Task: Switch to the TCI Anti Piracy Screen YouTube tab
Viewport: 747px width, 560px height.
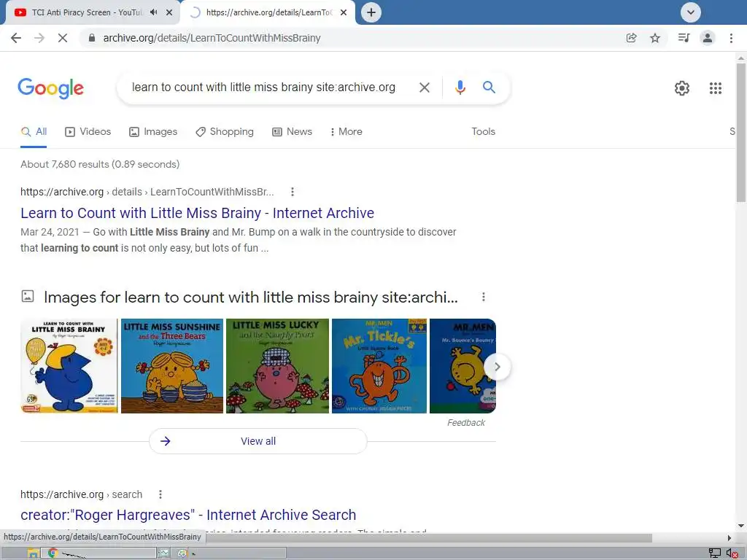Action: click(x=86, y=12)
